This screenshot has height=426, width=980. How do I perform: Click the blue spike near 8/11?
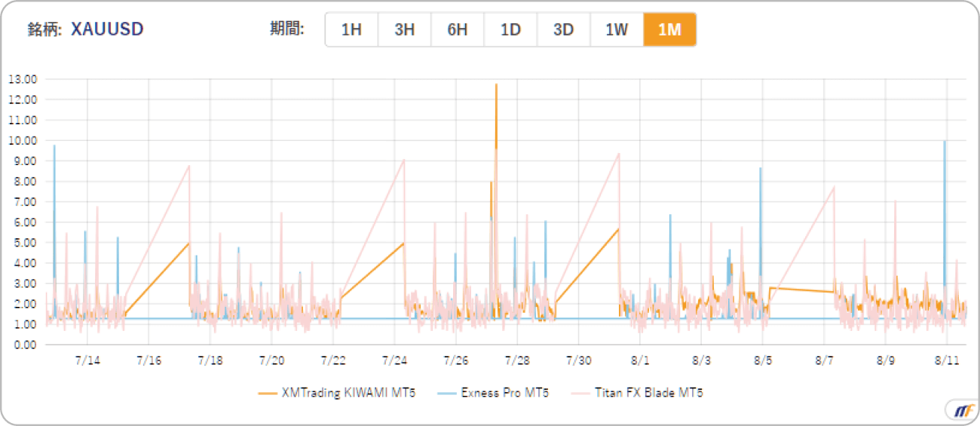pyautogui.click(x=945, y=143)
